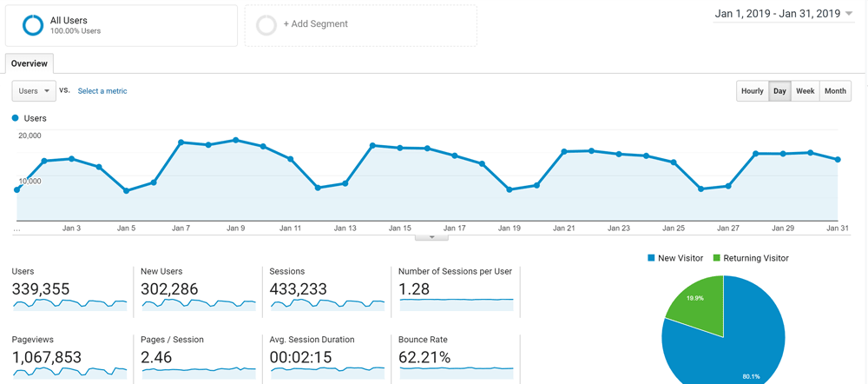Collapse the chart using bottom arrow handle

[431, 236]
